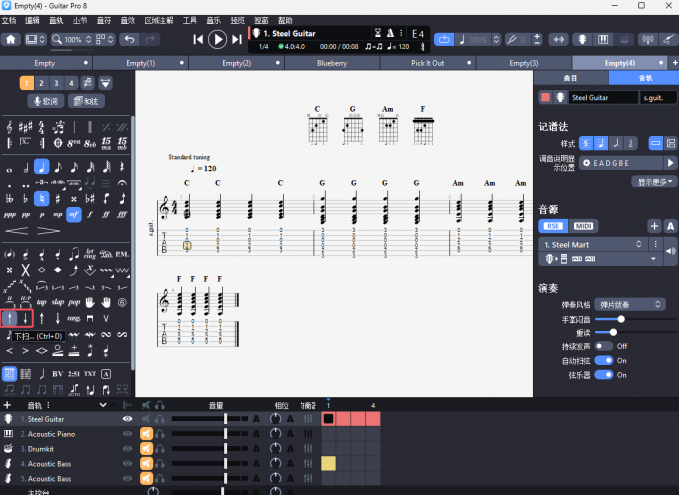Click the Home icon in toolbar

pyautogui.click(x=11, y=39)
